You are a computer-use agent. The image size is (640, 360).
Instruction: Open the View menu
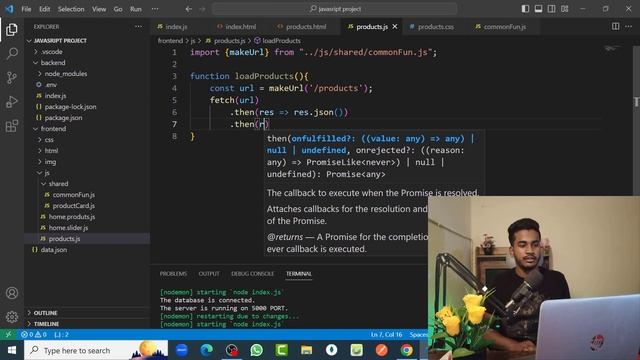pos(99,9)
